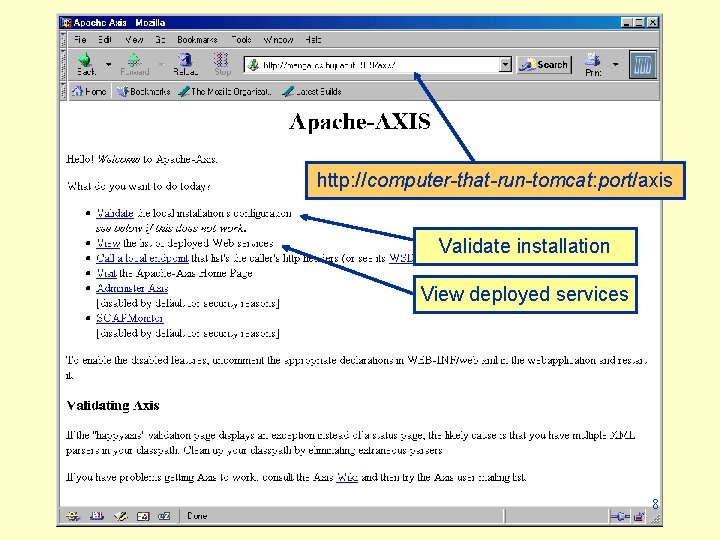Viewport: 720px width, 540px height.
Task: Open the Edit menu
Action: pos(105,40)
